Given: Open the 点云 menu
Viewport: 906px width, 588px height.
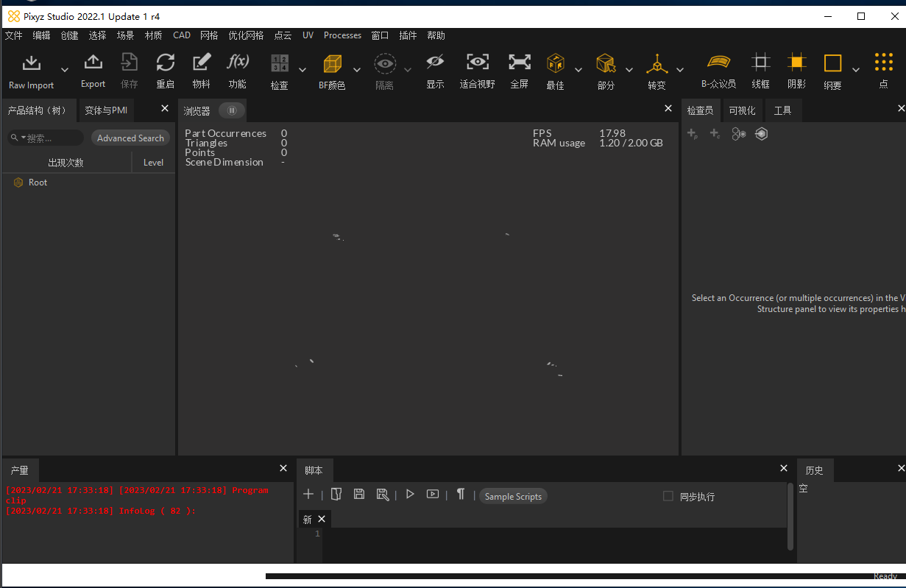Looking at the screenshot, I should pos(283,35).
